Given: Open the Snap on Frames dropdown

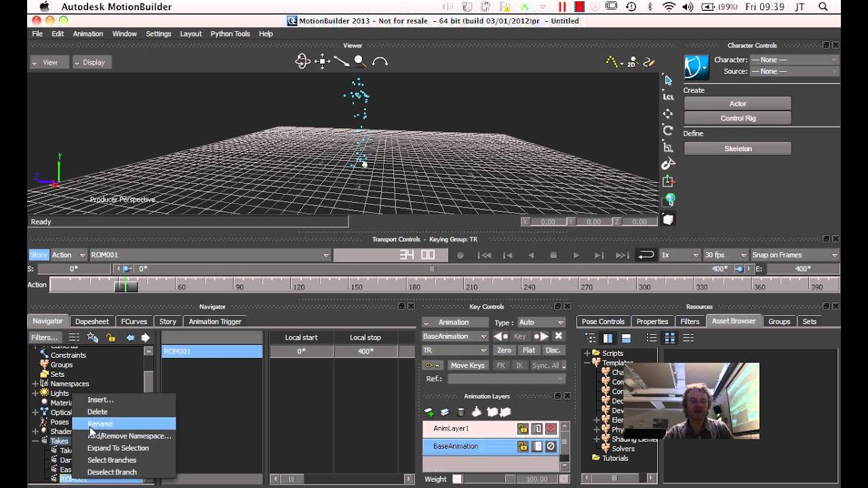Looking at the screenshot, I should coord(794,255).
